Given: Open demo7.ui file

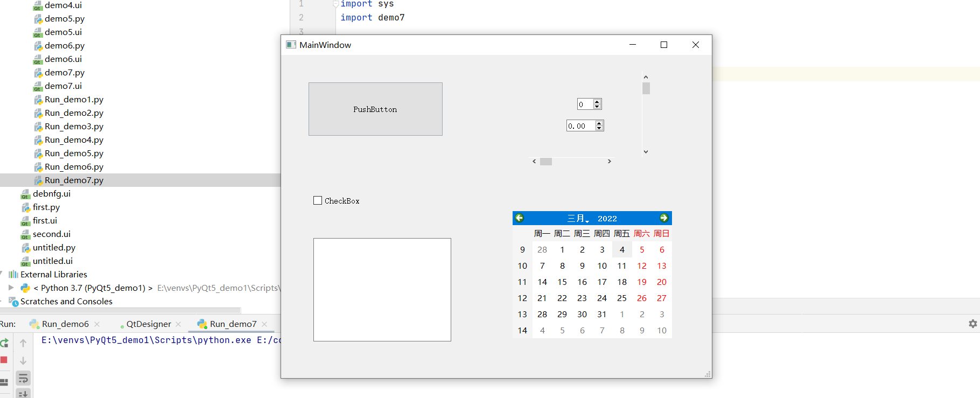Looking at the screenshot, I should tap(64, 86).
